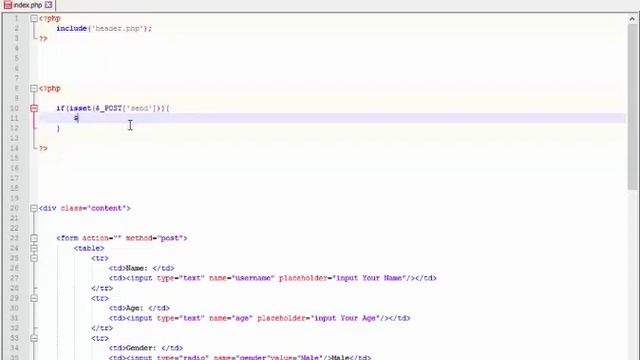
Task: Collapse the tr fold marker on line 29
Action: [34, 298]
